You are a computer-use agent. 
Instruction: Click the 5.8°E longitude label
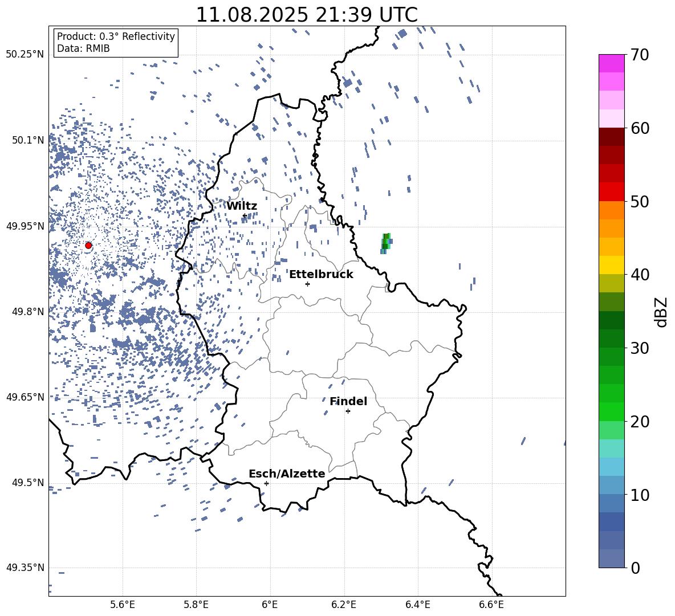(x=196, y=605)
